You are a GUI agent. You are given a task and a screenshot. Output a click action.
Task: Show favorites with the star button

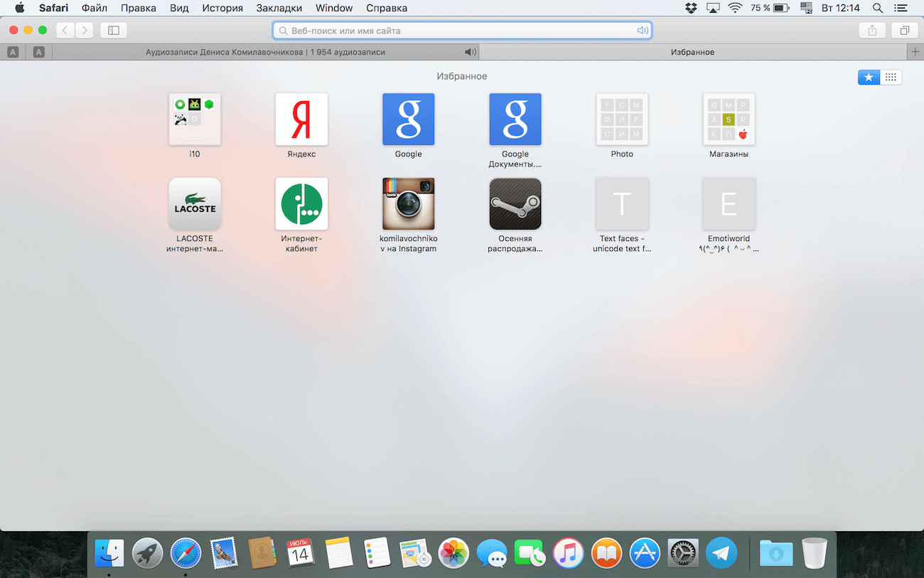[x=869, y=77]
